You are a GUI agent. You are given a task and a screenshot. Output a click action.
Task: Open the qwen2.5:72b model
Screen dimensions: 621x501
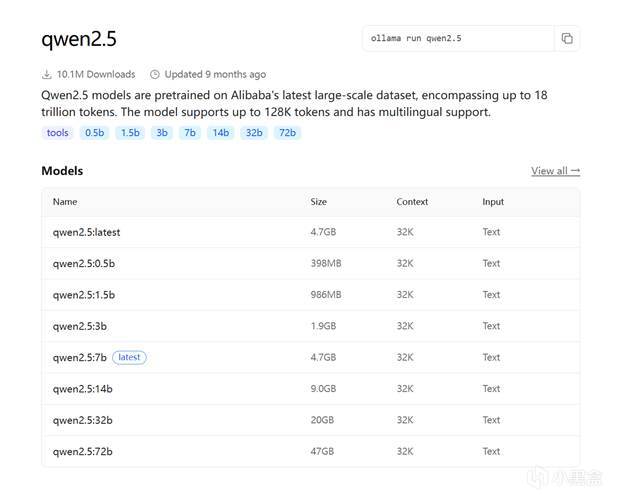[x=82, y=451]
